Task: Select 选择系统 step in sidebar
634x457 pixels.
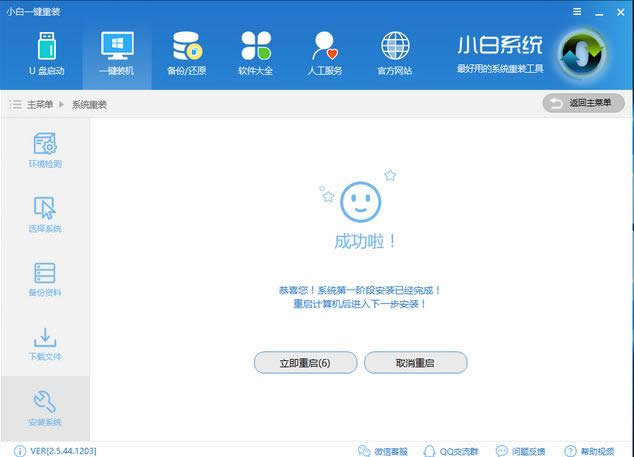Action: click(x=45, y=215)
